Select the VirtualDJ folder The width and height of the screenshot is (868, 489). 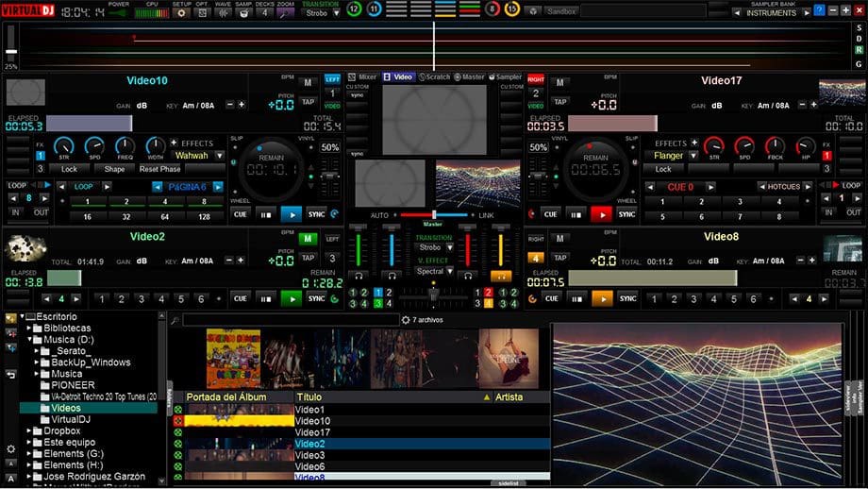[71, 419]
